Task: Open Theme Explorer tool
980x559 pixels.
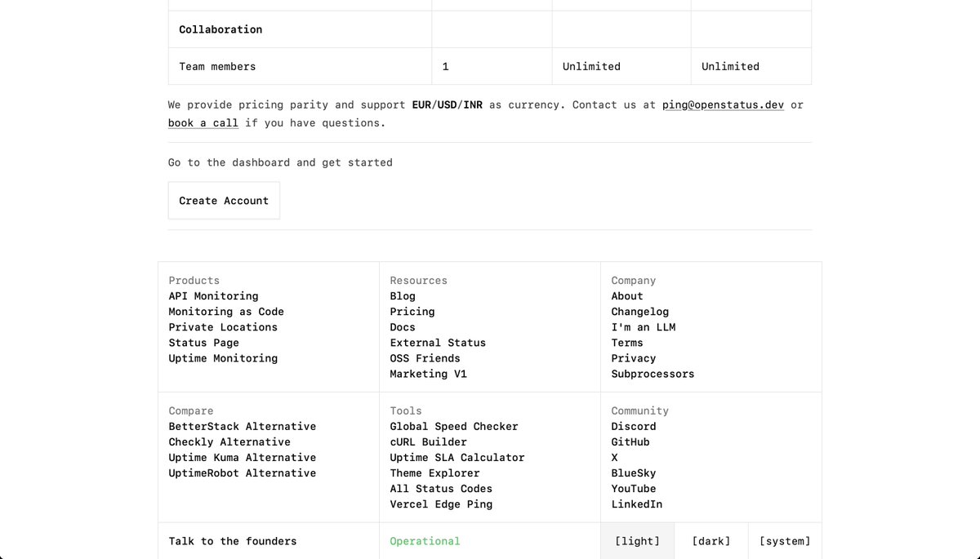Action: coord(434,473)
